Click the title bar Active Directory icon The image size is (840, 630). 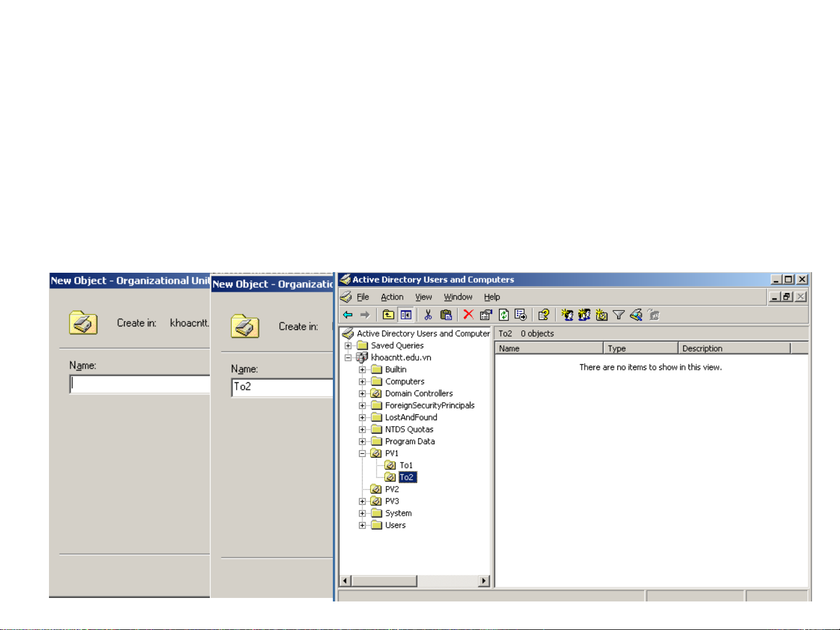345,280
